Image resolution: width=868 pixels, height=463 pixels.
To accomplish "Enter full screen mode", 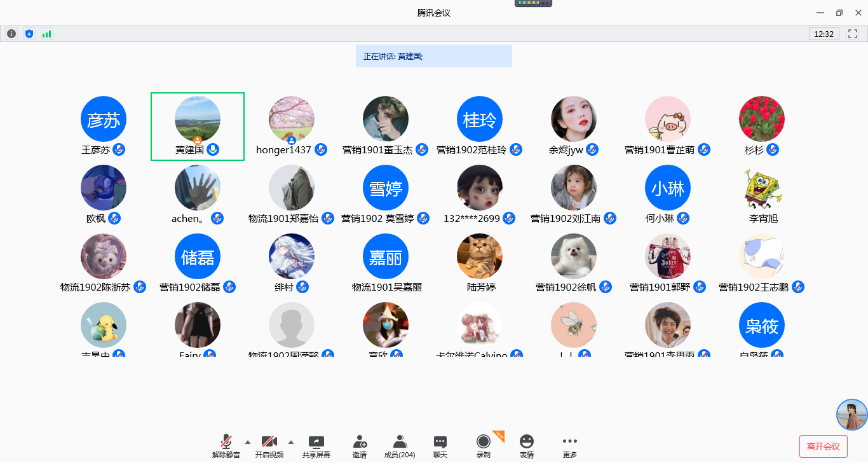I will (x=853, y=34).
